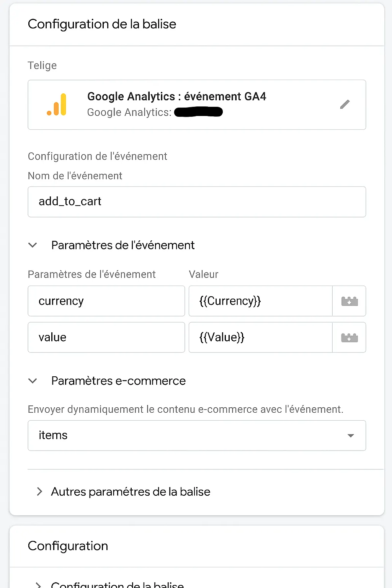Click the value parameter name field
This screenshot has width=392, height=588.
pos(106,337)
